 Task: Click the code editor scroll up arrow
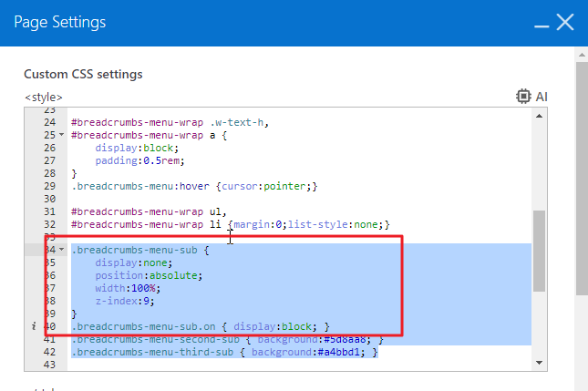coord(540,116)
